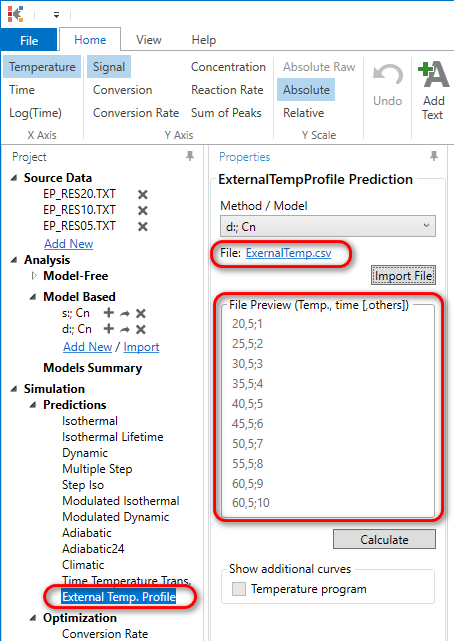Select Relative Y scale option
Viewport: 454px width, 641px height.
(x=304, y=113)
